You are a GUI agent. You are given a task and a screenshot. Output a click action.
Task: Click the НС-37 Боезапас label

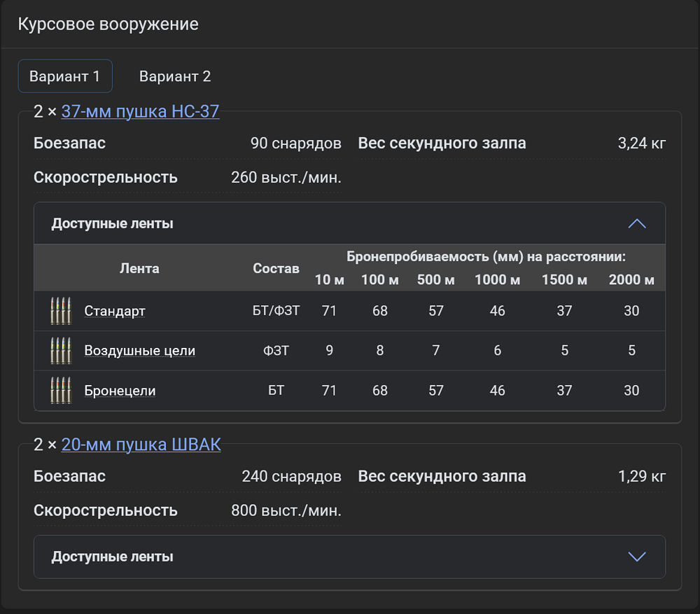point(69,144)
